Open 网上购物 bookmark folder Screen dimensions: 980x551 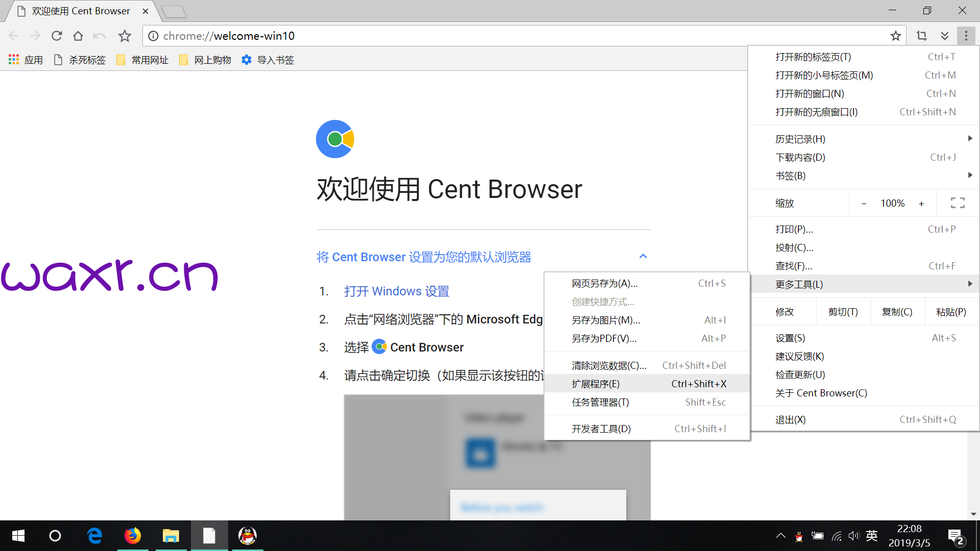[205, 60]
